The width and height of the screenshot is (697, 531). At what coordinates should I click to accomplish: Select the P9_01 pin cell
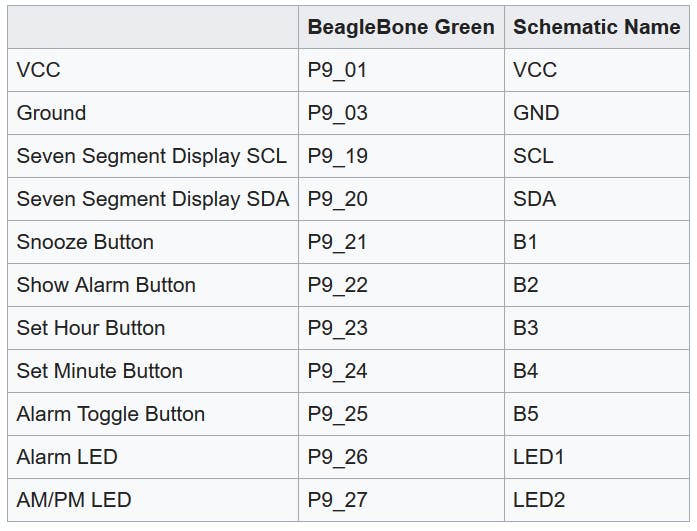pyautogui.click(x=401, y=70)
